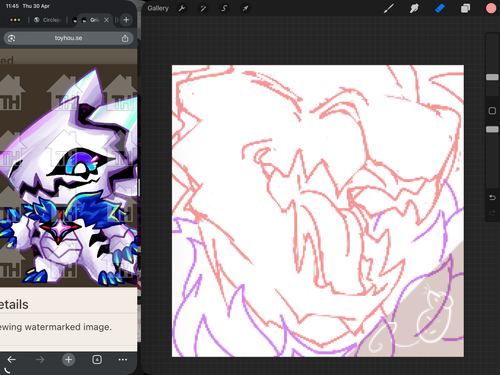Click the brush size slider handle
Screen dimensions: 500x375
[492, 77]
